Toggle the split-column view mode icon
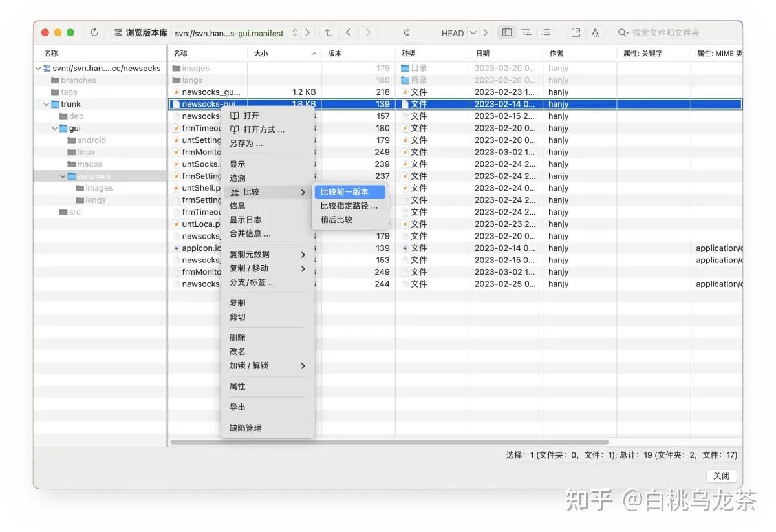This screenshot has width=776, height=532. pyautogui.click(x=508, y=32)
